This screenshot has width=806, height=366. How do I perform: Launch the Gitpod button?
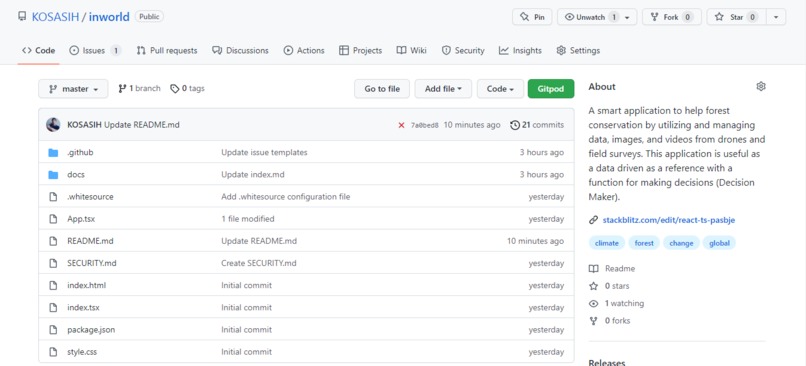pos(551,89)
